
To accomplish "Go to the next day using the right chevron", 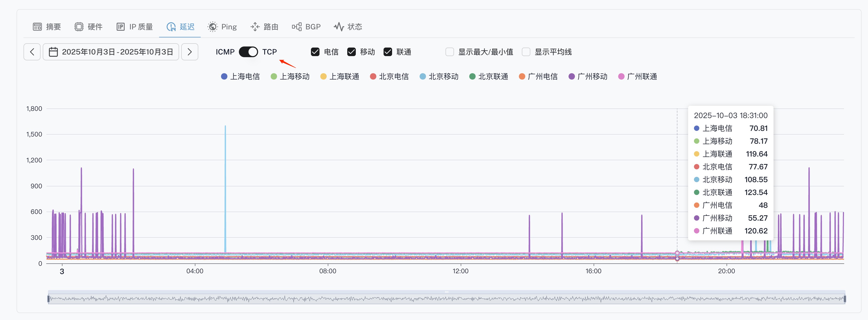I will coord(190,52).
